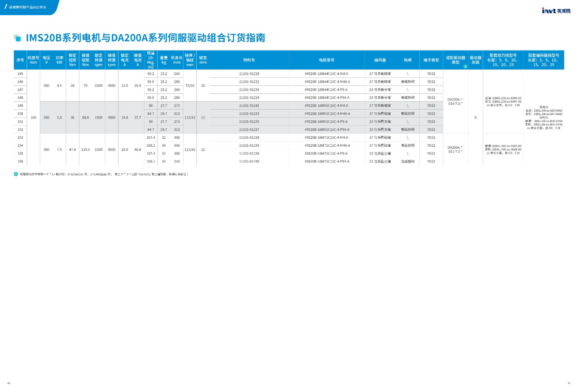The width and height of the screenshot is (578, 392).
Task: Click the DBML-400-xx-NWA-00 power cable text
Action: point(503,146)
